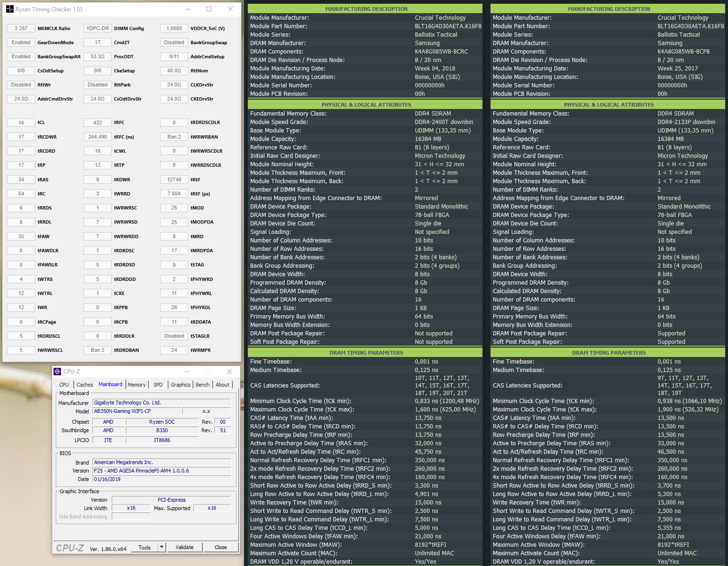Click the tRFC (ns) value 264,490
The height and width of the screenshot is (566, 728).
coord(98,137)
